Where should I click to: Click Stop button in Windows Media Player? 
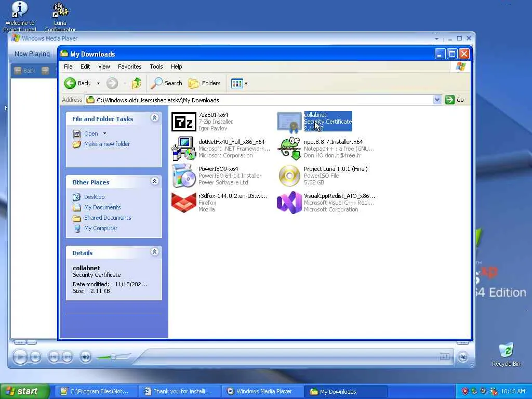point(35,357)
